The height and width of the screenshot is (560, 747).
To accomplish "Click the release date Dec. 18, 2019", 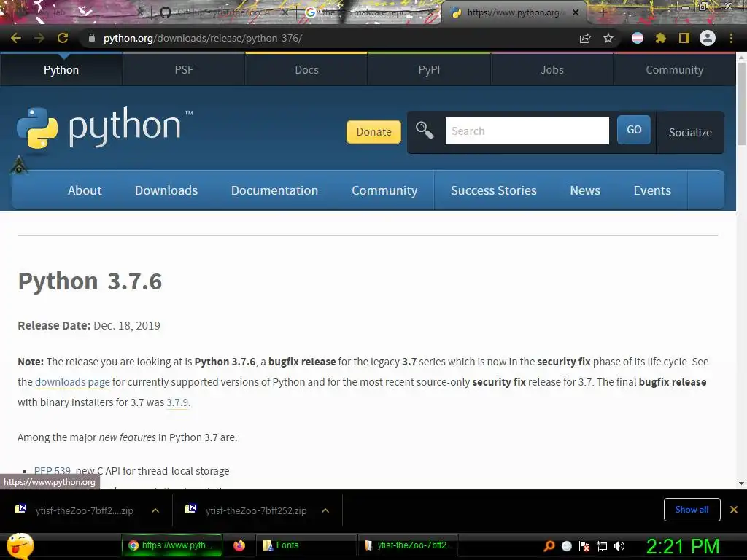I will click(x=127, y=326).
